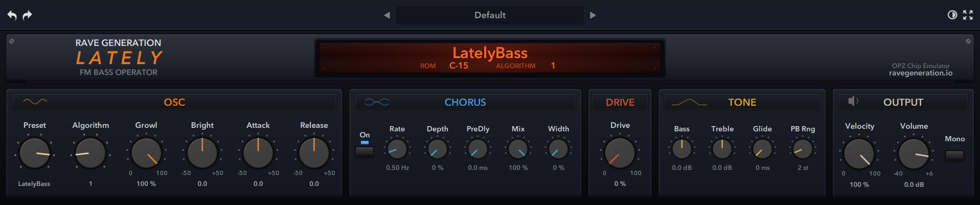
Task: Click the Bright knob
Action: [x=202, y=153]
